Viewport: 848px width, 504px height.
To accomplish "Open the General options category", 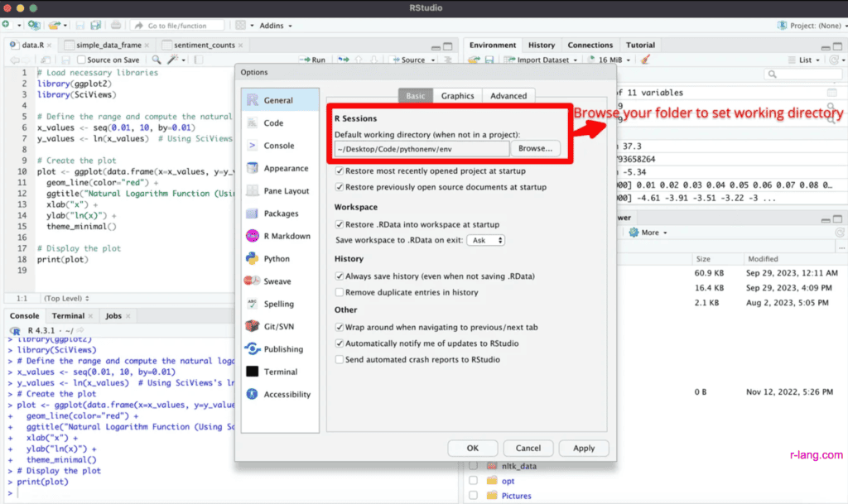I will [280, 100].
